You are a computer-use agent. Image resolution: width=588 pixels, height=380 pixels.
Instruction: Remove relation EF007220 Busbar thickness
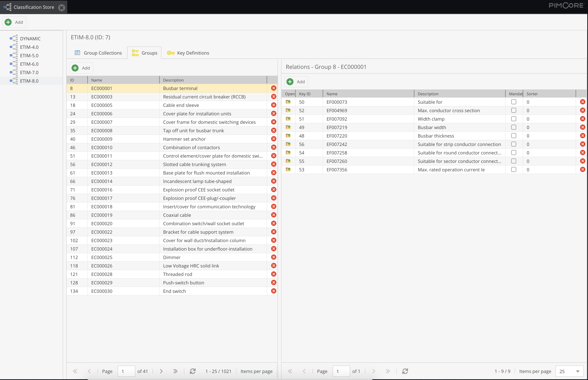tap(583, 135)
